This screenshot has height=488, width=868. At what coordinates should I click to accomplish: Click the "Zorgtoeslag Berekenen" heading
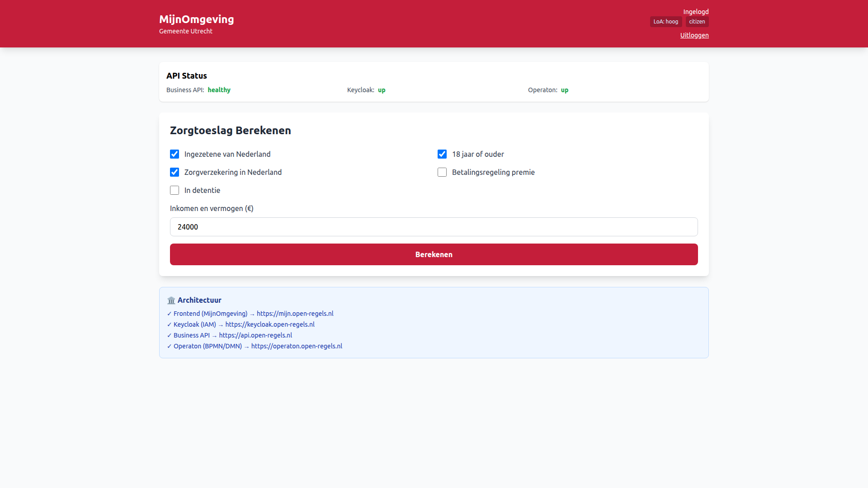coord(230,131)
